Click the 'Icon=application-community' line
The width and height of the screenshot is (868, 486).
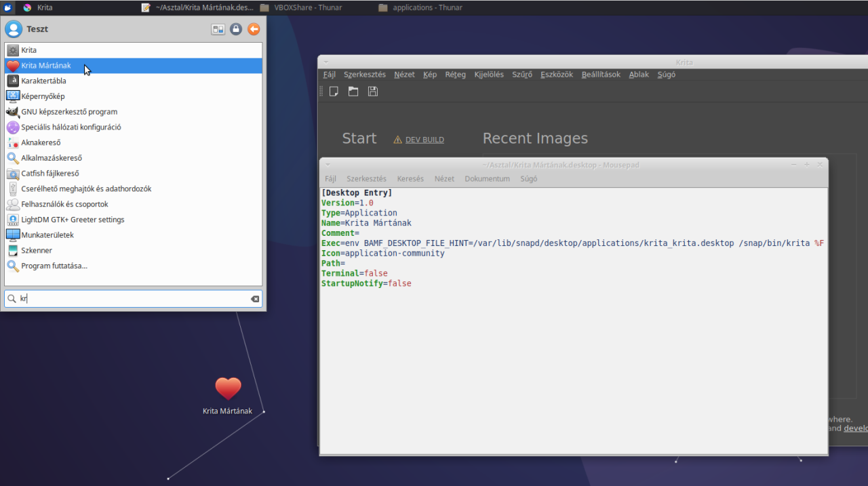pos(383,253)
